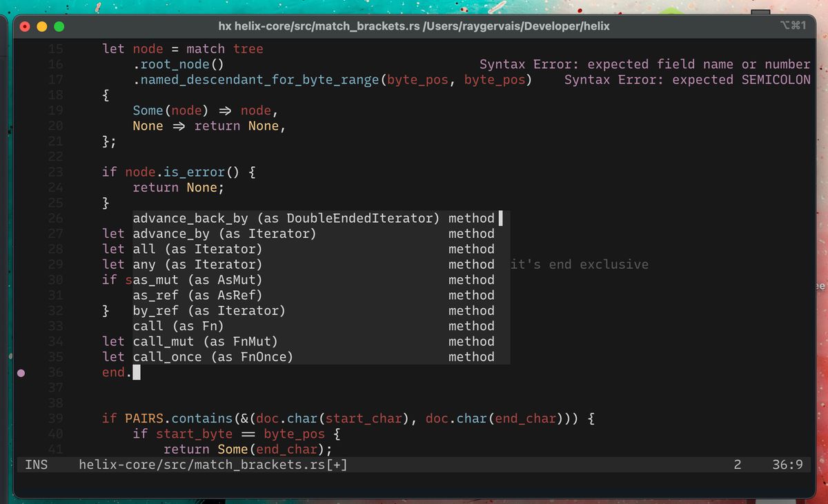Select advance_by (as Iterator) completion

pyautogui.click(x=224, y=234)
